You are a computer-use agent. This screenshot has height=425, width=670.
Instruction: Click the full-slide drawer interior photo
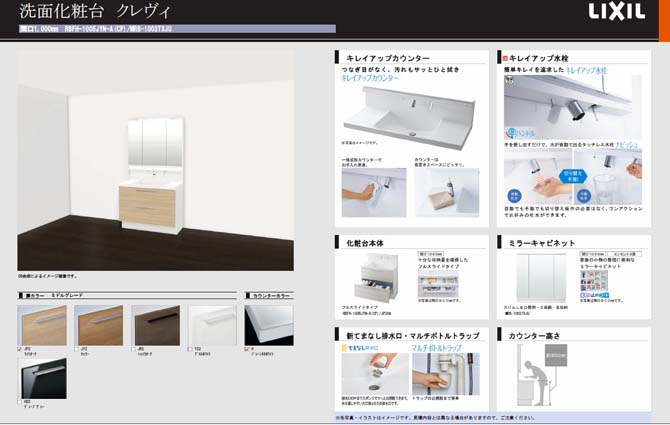(x=438, y=284)
